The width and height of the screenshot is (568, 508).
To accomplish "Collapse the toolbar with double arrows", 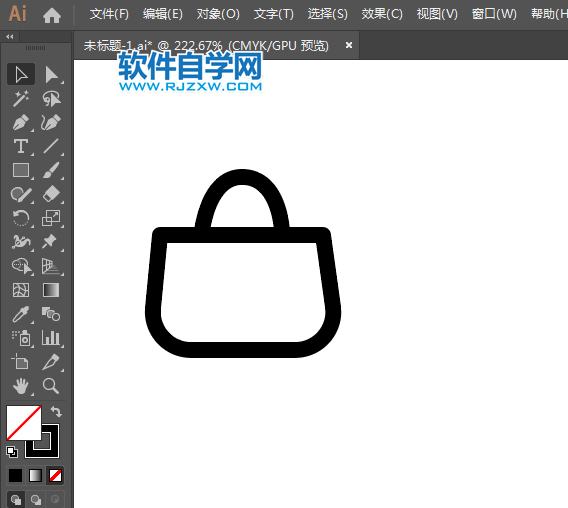I will click(10, 37).
